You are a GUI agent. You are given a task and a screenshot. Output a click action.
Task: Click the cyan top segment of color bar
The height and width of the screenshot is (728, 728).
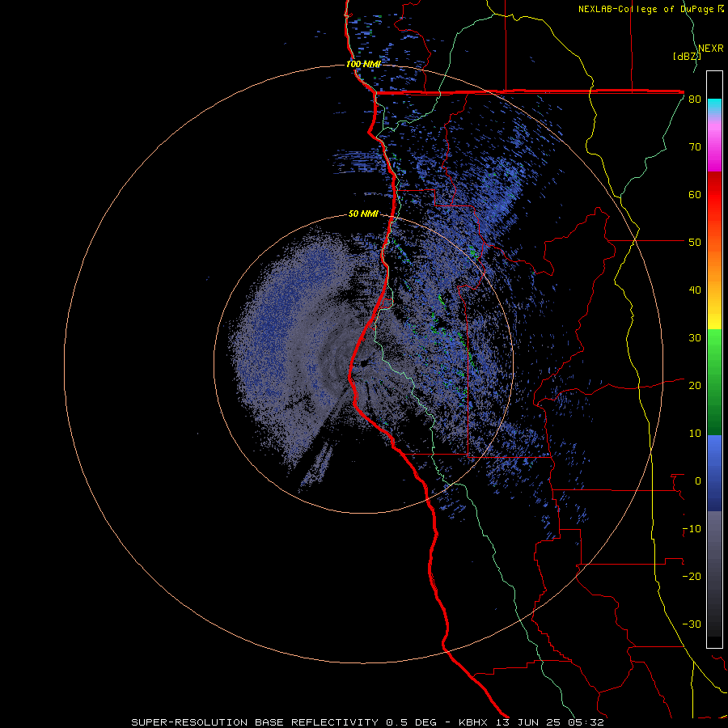pyautogui.click(x=714, y=105)
